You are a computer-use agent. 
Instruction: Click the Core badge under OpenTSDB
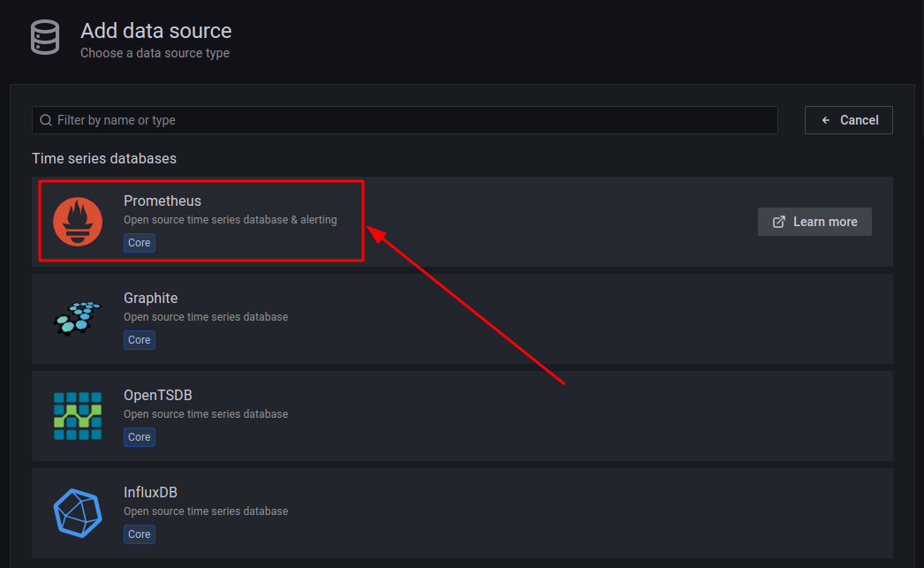point(139,436)
